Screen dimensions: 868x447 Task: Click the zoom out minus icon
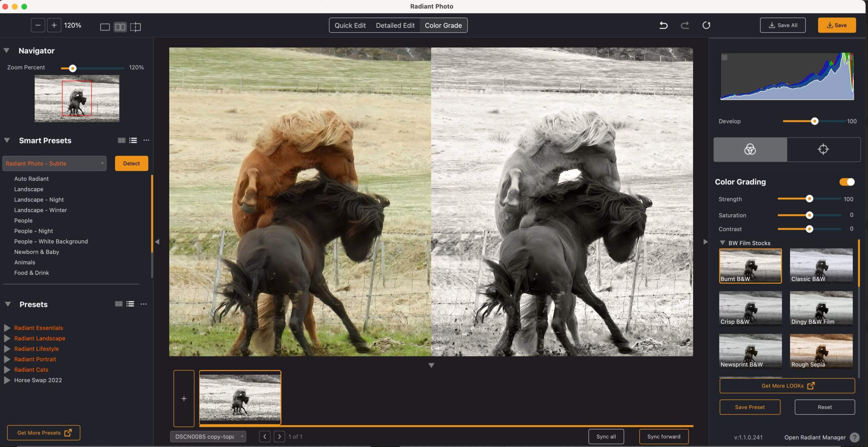click(x=38, y=25)
